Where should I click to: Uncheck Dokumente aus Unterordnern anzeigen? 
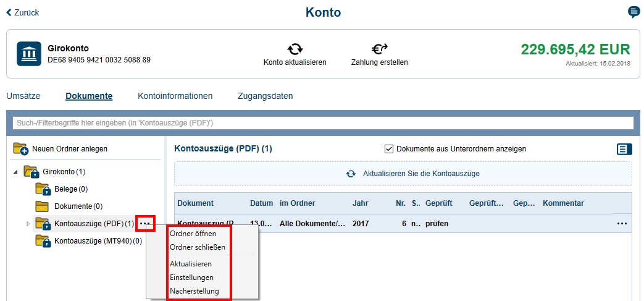[388, 149]
